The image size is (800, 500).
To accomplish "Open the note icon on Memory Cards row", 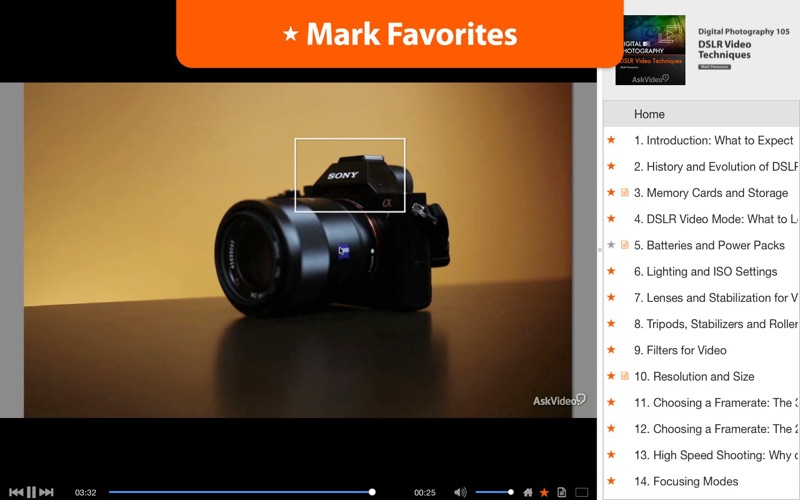I will tap(624, 192).
